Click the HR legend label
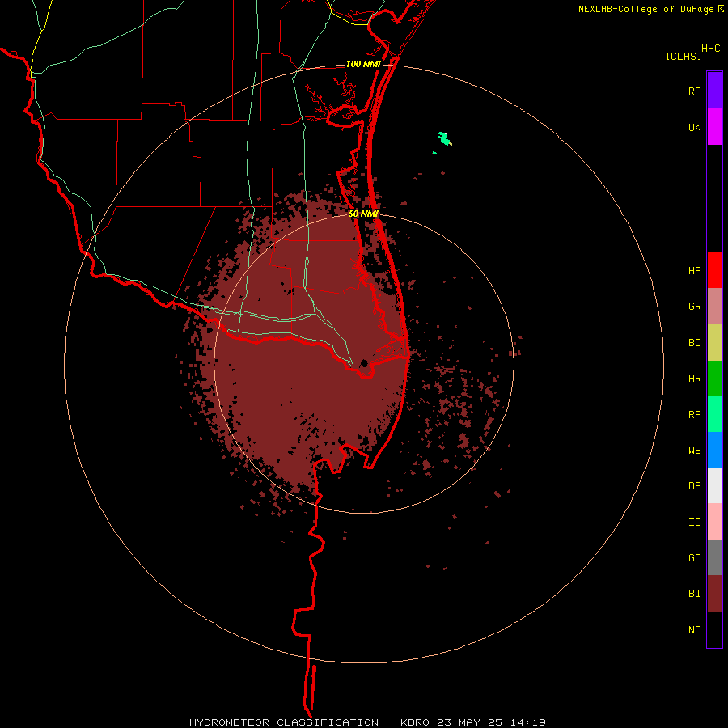728x728 pixels. tap(694, 379)
